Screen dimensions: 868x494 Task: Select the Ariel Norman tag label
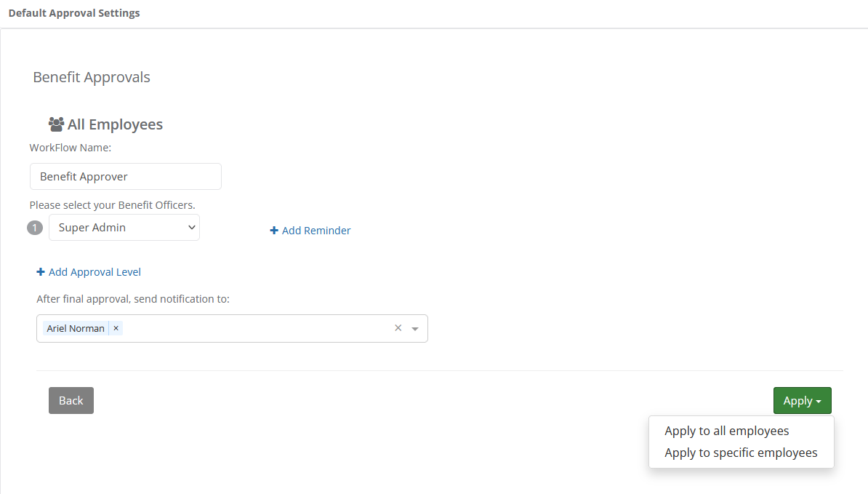tap(76, 328)
